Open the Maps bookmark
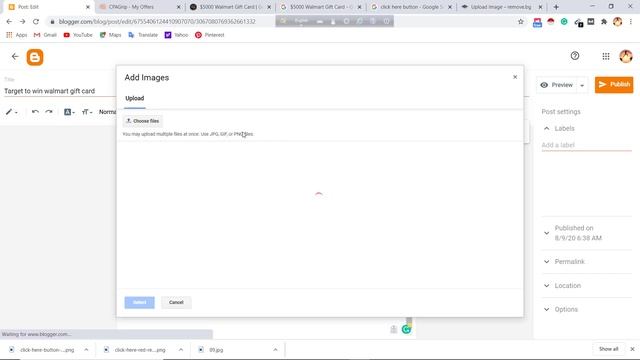 click(x=111, y=35)
